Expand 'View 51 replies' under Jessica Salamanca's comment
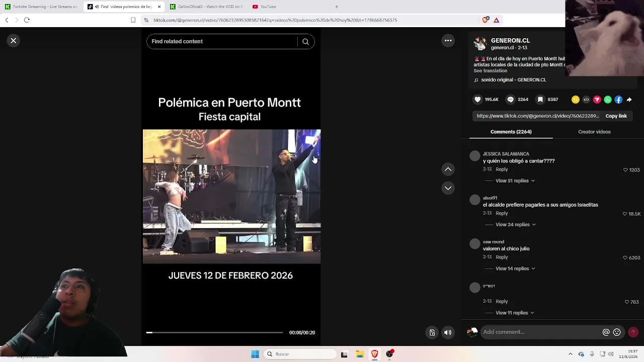The height and width of the screenshot is (362, 644). (515, 180)
